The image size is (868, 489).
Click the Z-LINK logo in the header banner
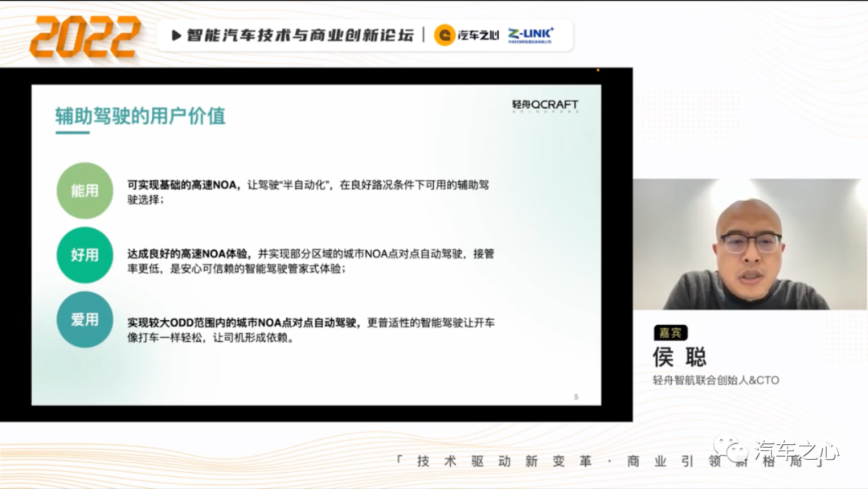pos(531,35)
